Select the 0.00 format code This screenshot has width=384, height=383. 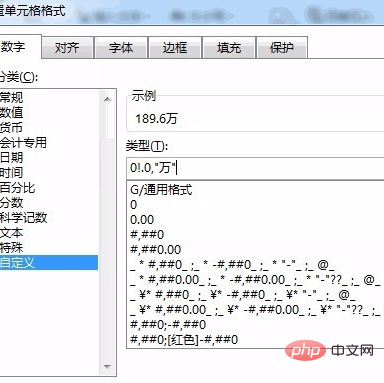[256, 220]
